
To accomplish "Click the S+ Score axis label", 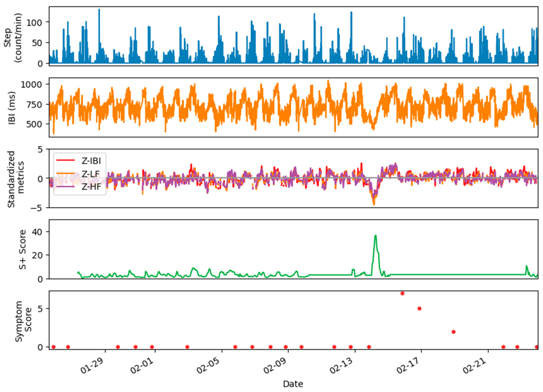I will click(x=22, y=249).
